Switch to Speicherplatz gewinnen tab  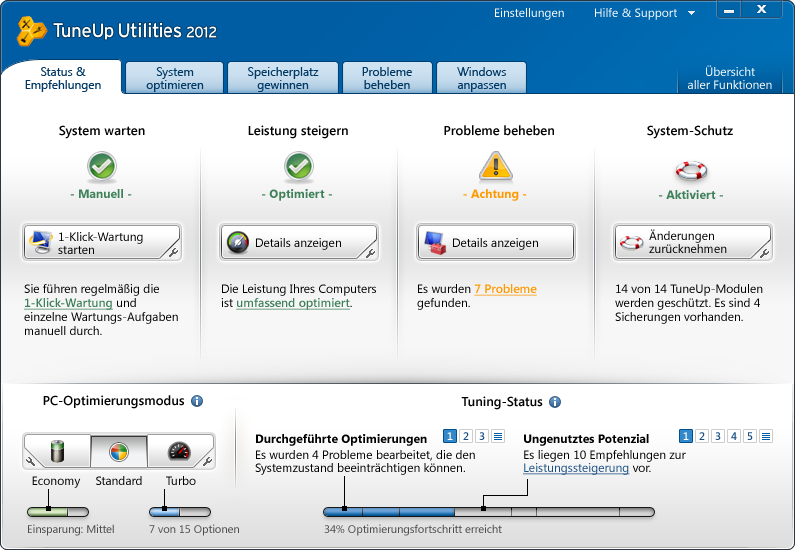point(283,78)
